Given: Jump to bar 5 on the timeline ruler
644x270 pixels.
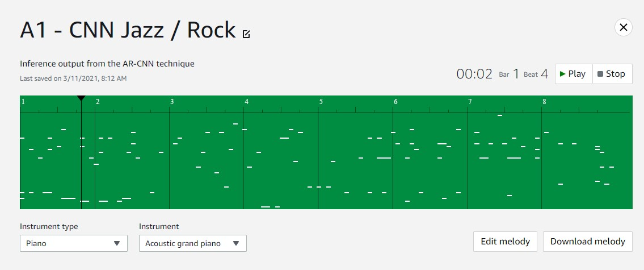Looking at the screenshot, I should (321, 102).
